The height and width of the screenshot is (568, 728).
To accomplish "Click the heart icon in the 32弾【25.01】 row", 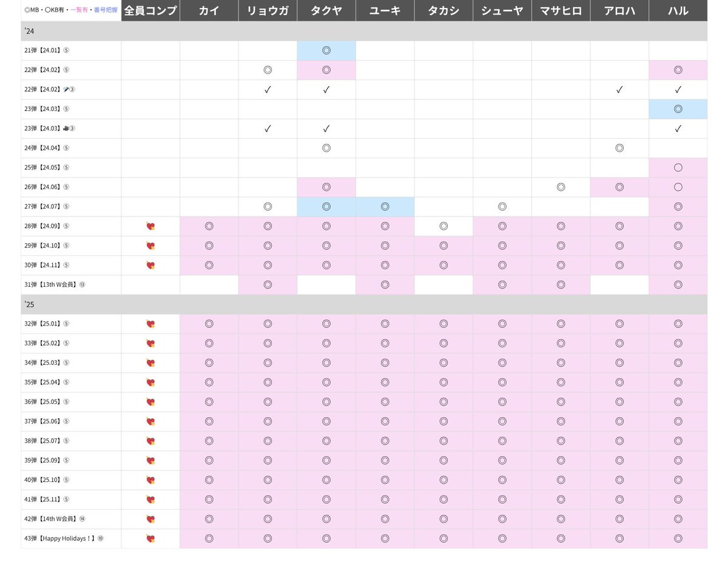I will tap(151, 324).
